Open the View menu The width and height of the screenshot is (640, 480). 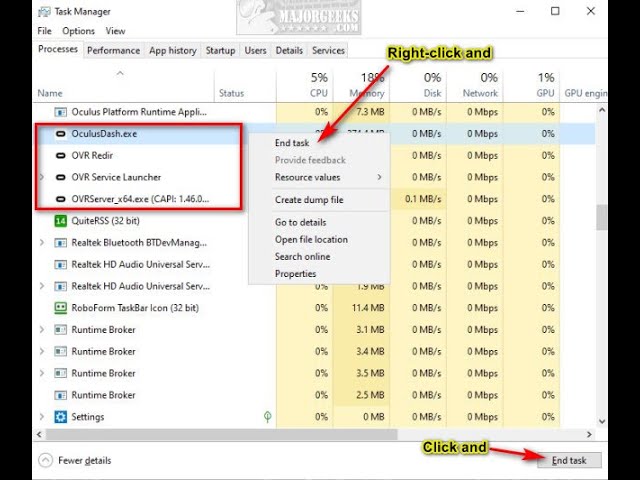[115, 31]
